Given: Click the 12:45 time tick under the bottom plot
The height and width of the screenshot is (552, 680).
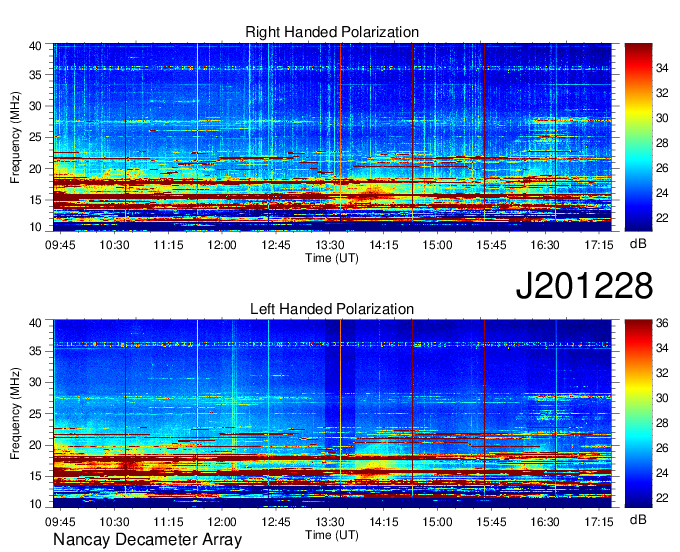Looking at the screenshot, I should (276, 522).
